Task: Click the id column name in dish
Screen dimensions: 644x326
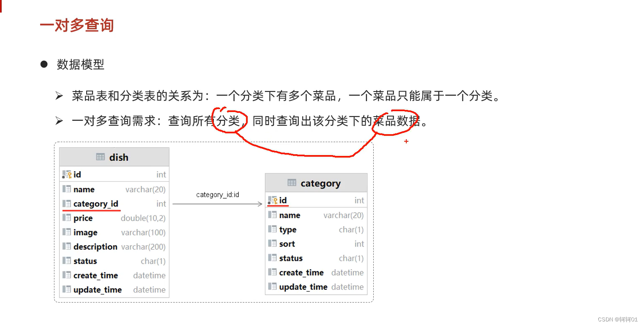Action: pyautogui.click(x=77, y=175)
